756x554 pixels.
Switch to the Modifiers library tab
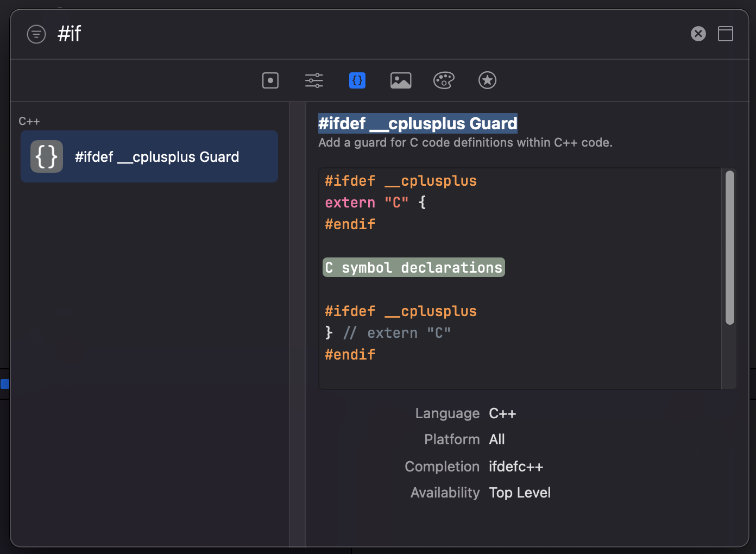tap(314, 80)
